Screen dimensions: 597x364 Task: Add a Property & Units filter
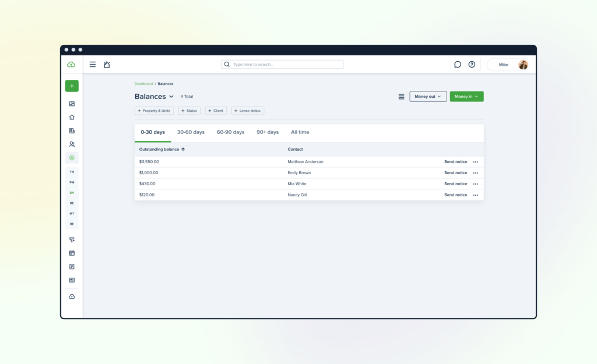(154, 111)
